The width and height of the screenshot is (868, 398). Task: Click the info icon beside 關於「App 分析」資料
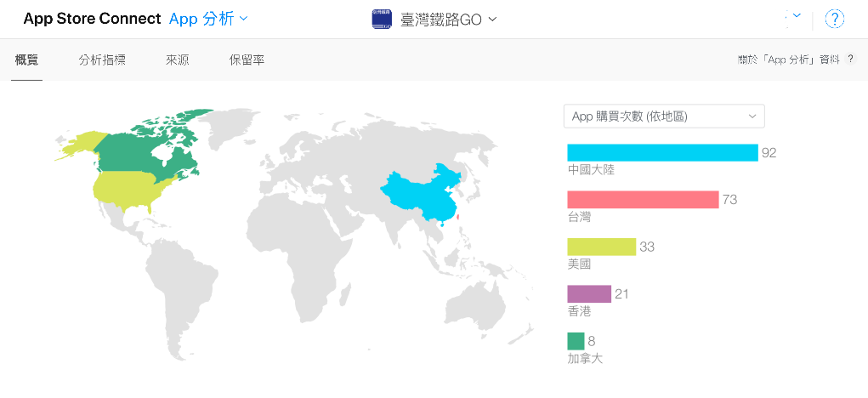point(850,60)
